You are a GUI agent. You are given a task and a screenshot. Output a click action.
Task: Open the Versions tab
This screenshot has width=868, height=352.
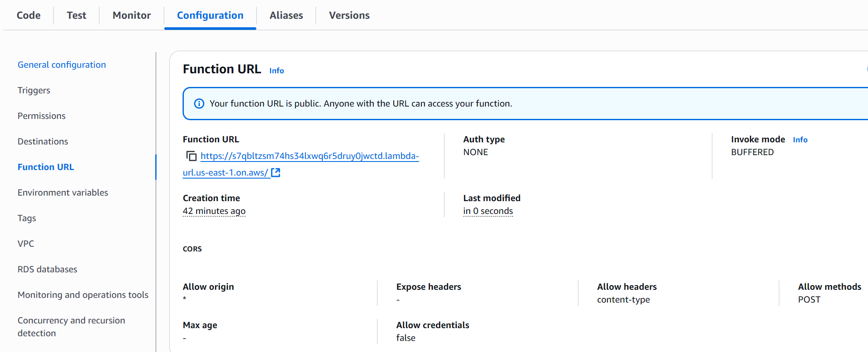click(x=349, y=15)
